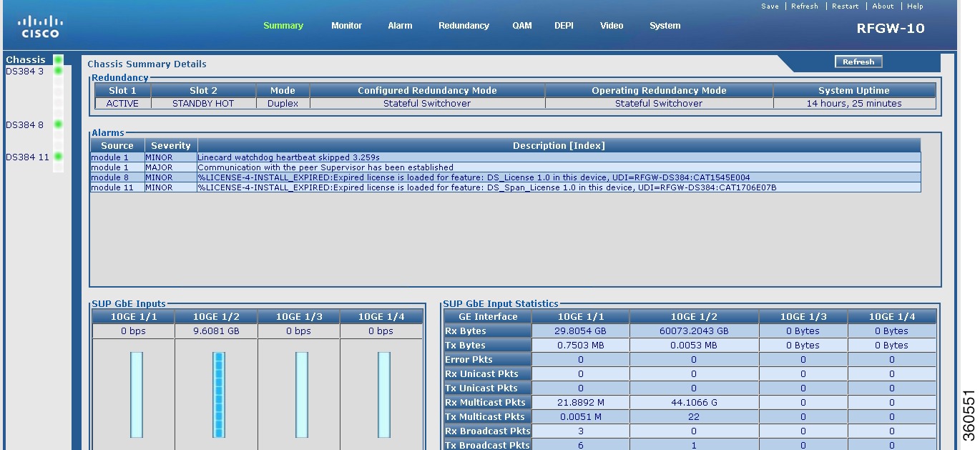Click the 'Description [Index]' column header

pyautogui.click(x=559, y=145)
